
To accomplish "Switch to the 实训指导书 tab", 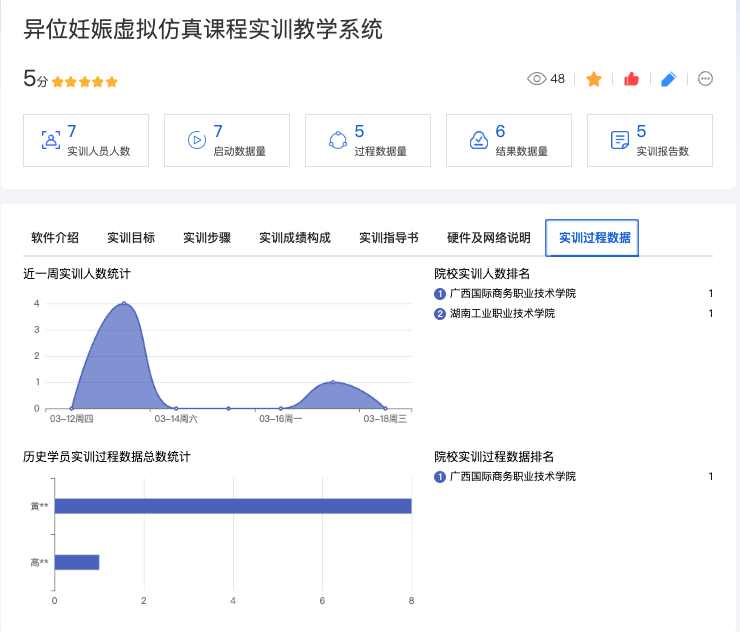I will 389,238.
